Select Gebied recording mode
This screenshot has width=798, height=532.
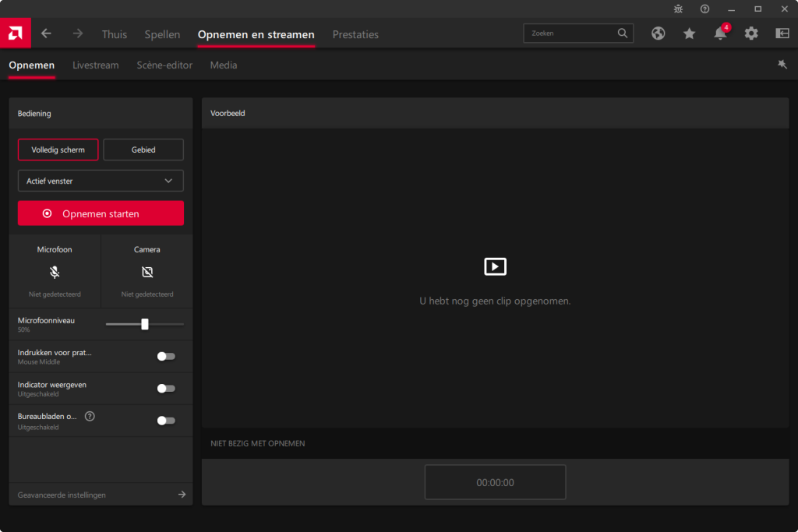143,150
